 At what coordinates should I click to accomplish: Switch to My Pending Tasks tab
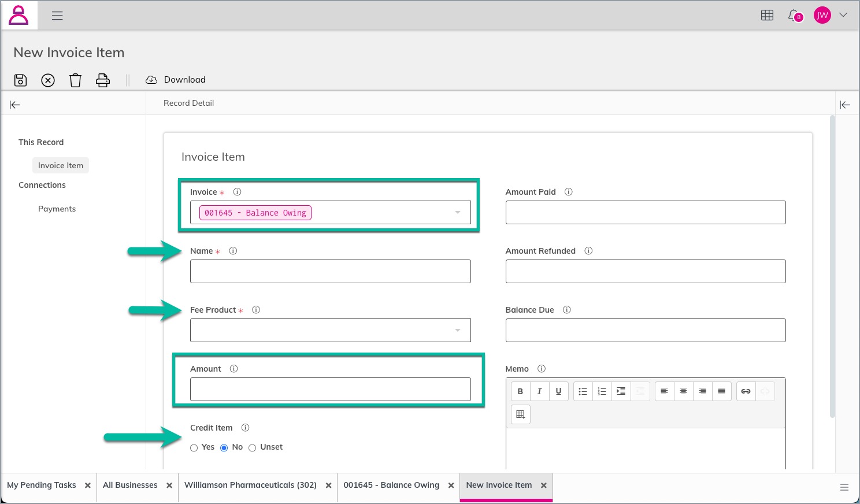tap(42, 485)
